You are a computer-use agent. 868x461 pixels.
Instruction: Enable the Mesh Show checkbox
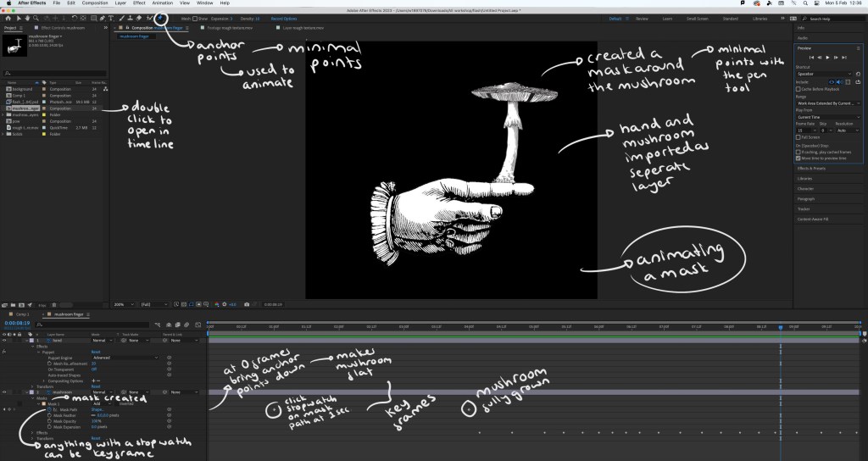[196, 18]
